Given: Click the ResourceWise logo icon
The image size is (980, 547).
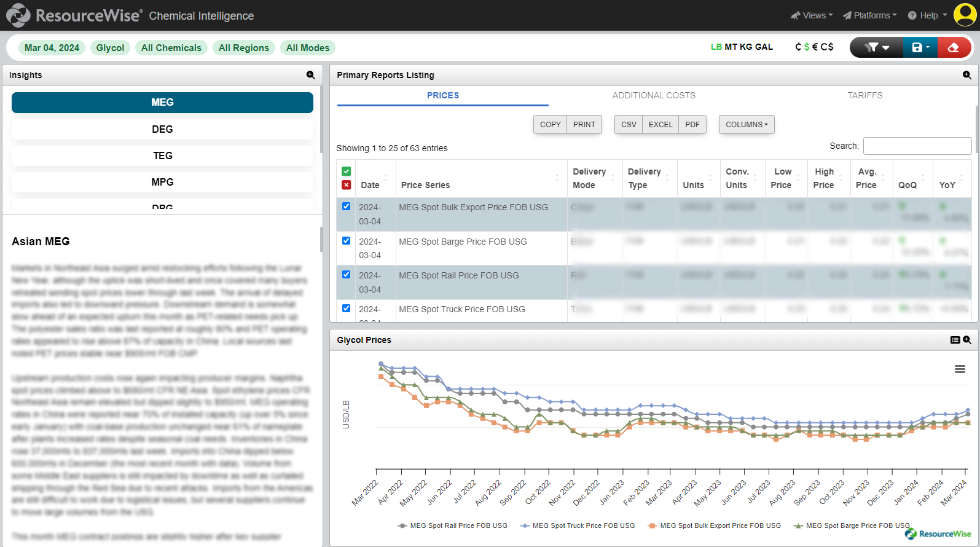Looking at the screenshot, I should (x=18, y=15).
